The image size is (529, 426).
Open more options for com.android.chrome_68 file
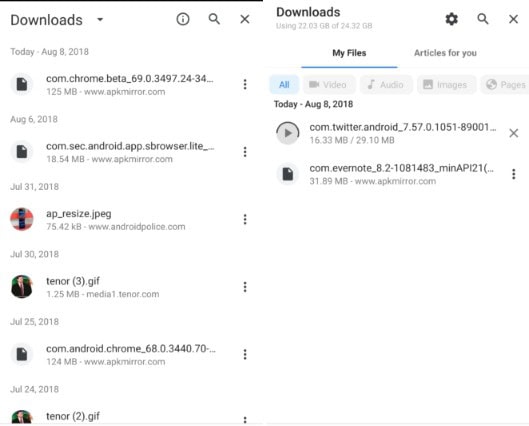coord(245,354)
